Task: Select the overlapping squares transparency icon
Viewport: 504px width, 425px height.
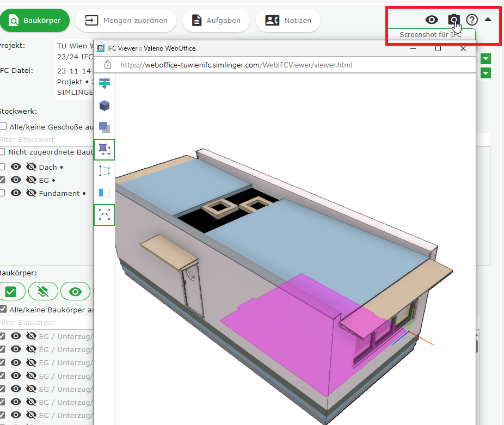Action: 104,127
